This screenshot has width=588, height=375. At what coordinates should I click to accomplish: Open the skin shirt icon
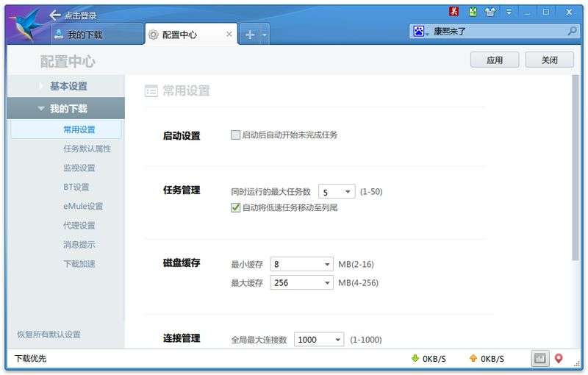(490, 12)
